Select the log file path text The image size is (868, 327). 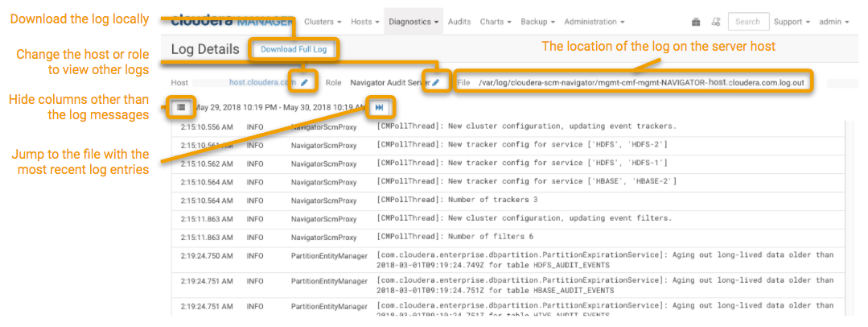pos(641,82)
